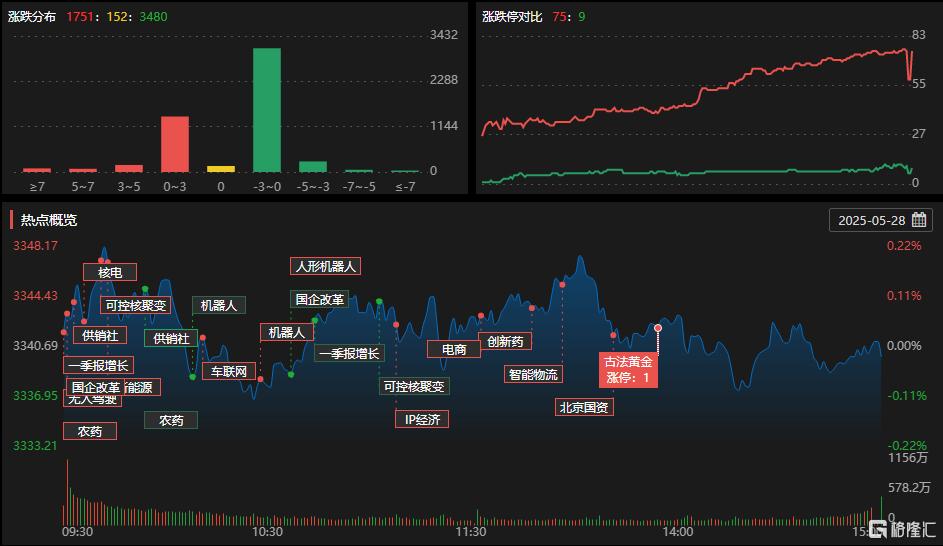Screen dimensions: 943x546
Task: Click the 83 limit chart axis value
Action: (918, 35)
